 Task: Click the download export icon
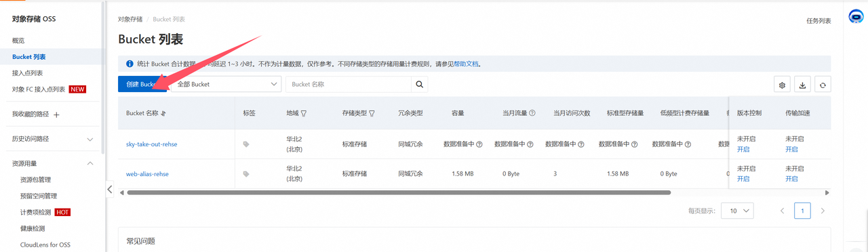pyautogui.click(x=802, y=85)
